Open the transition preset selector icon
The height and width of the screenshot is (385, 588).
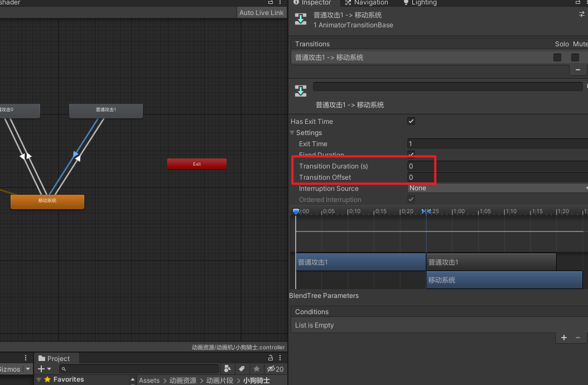pos(582,15)
